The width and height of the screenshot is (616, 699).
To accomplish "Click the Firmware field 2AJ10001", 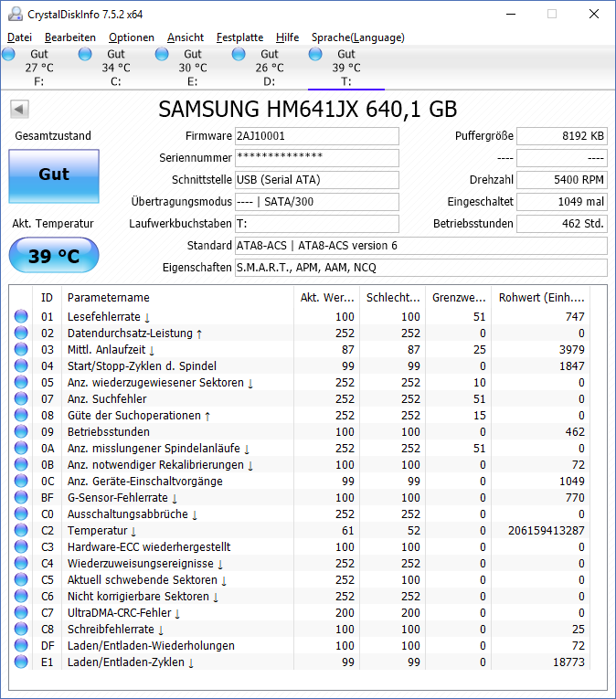I will pyautogui.click(x=317, y=136).
